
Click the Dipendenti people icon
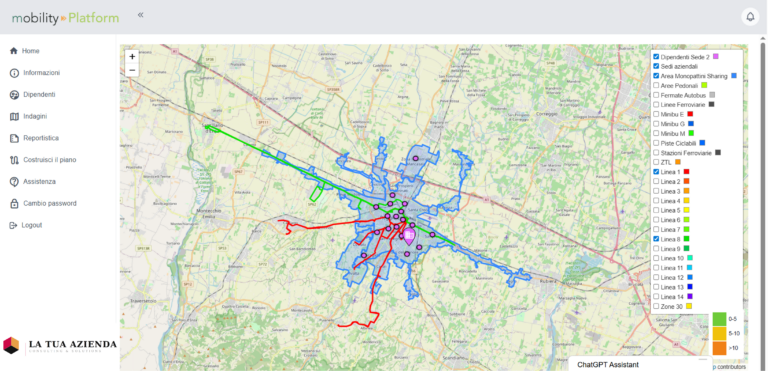click(14, 95)
